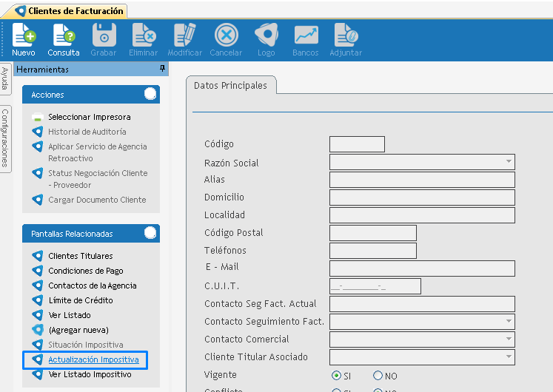Screen dimensions: 553x392
Task: Select NO for Vigente
Action: click(378, 376)
